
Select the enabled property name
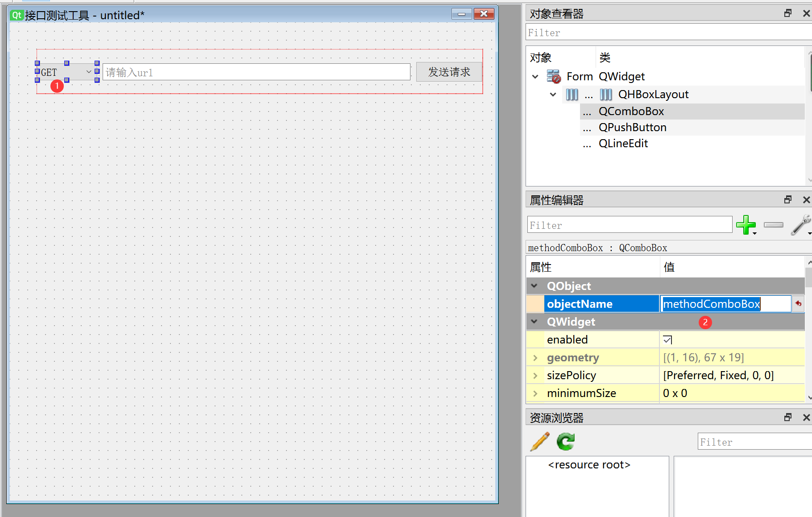pos(567,340)
